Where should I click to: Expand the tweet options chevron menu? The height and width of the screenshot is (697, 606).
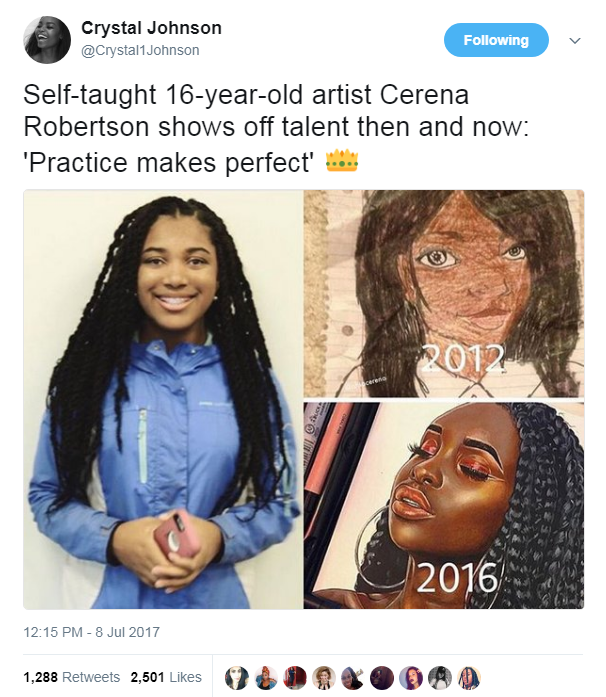[574, 41]
